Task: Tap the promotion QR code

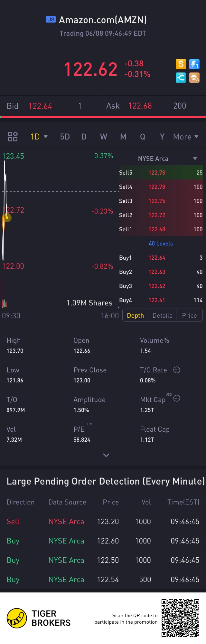Action: point(180,618)
